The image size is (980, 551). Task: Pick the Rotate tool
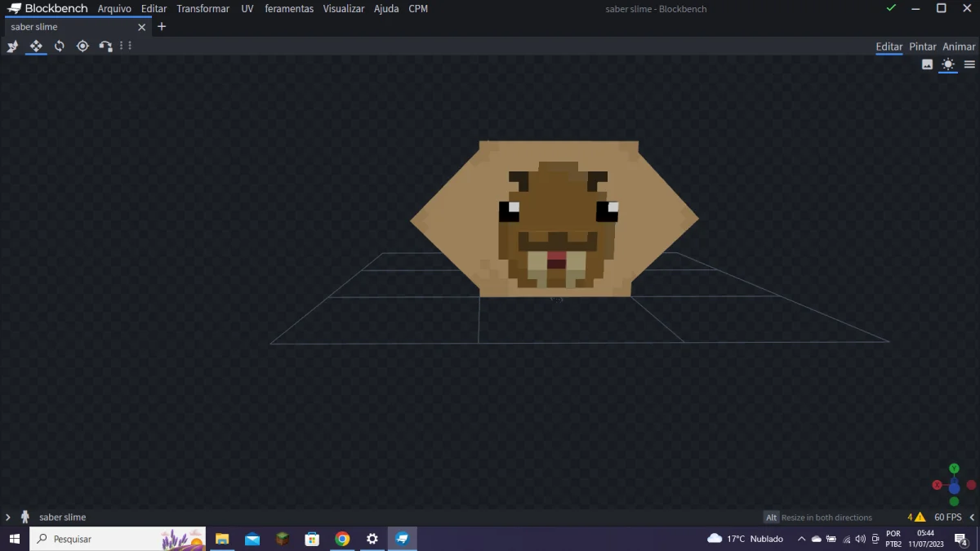point(60,47)
